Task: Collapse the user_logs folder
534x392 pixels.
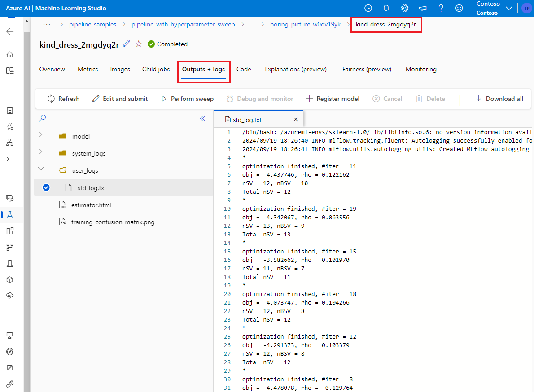Action: (41, 170)
